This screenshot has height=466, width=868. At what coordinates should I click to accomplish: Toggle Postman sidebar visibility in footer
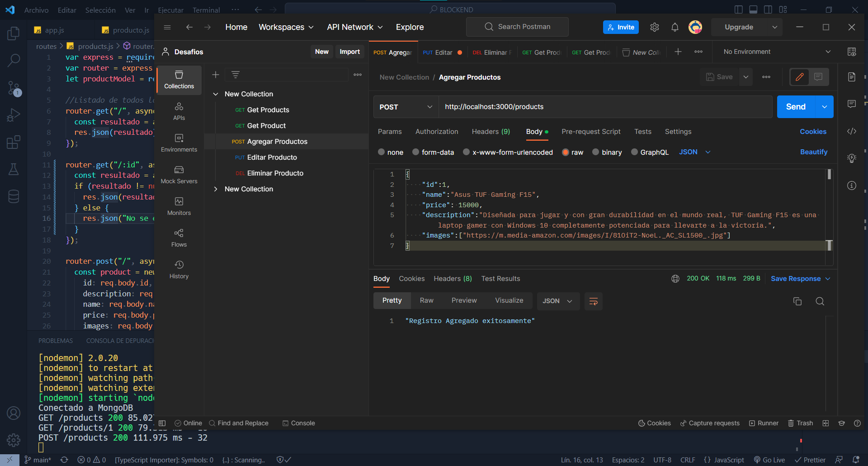(x=162, y=423)
